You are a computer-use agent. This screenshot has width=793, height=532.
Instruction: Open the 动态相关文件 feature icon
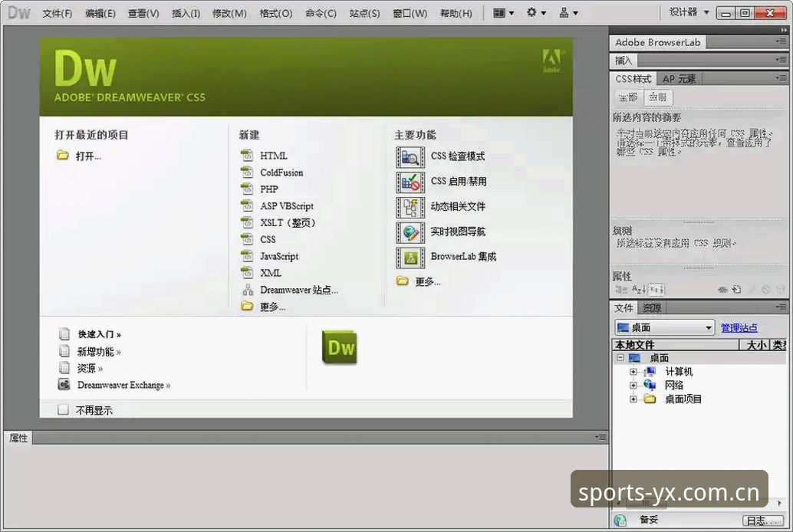tap(410, 207)
